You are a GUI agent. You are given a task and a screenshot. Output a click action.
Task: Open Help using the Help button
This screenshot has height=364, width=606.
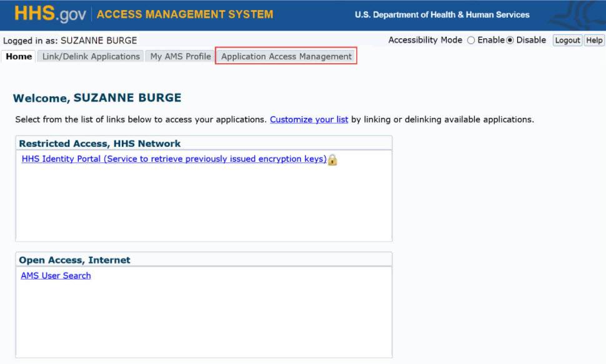(x=594, y=41)
